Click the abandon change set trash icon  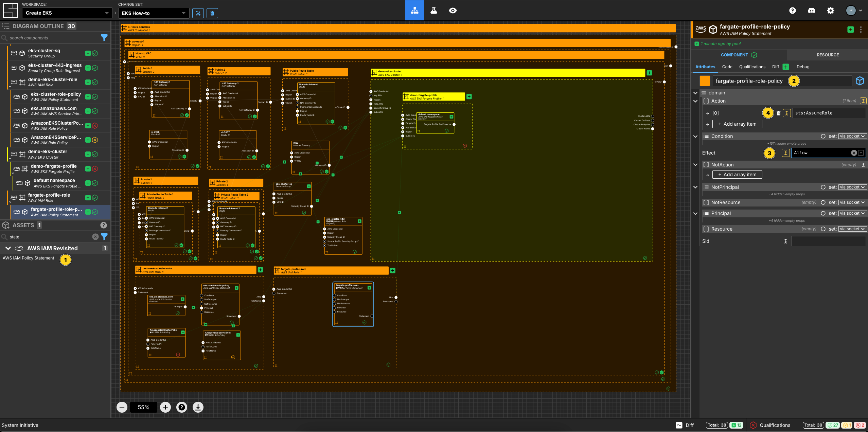(212, 13)
